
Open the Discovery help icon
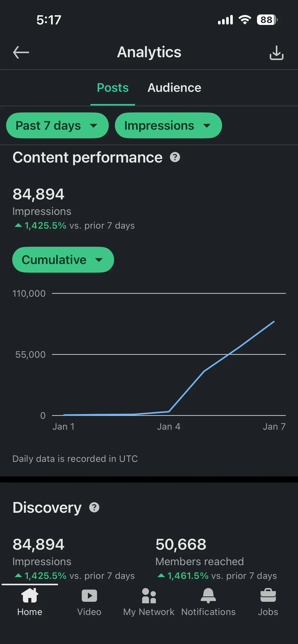[94, 507]
